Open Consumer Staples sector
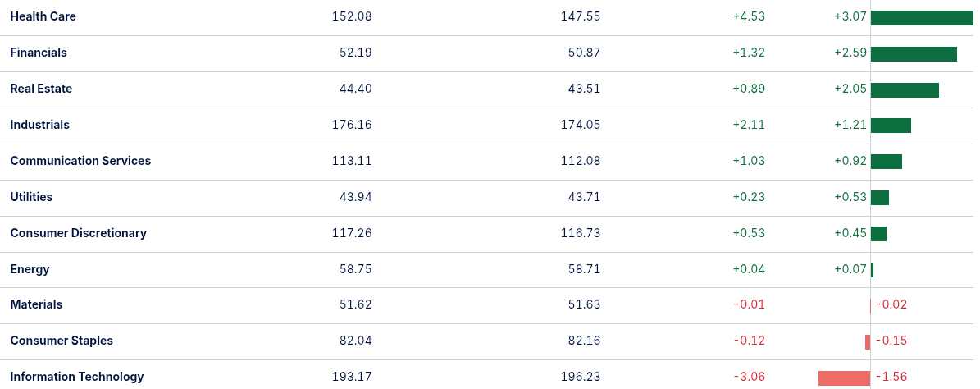This screenshot has height=389, width=980. click(x=62, y=341)
